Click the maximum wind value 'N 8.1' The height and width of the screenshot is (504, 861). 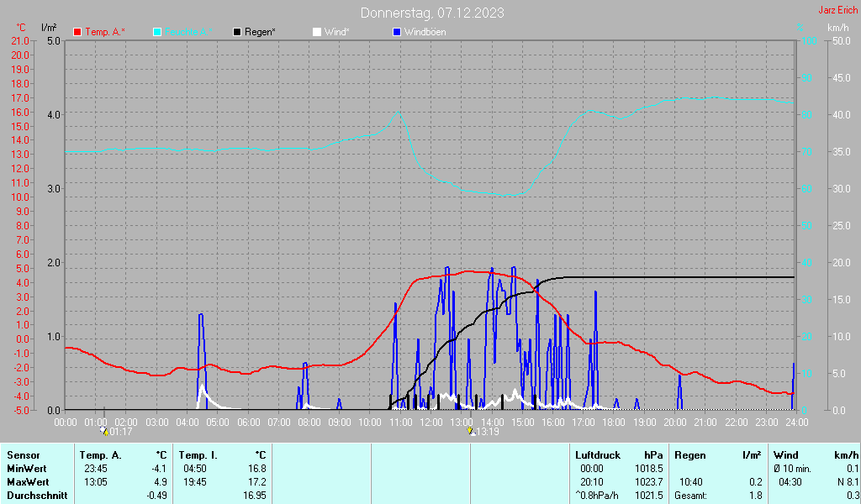pos(848,482)
